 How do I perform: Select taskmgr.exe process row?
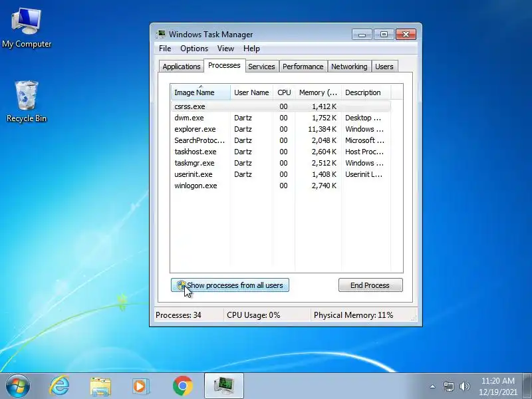281,163
